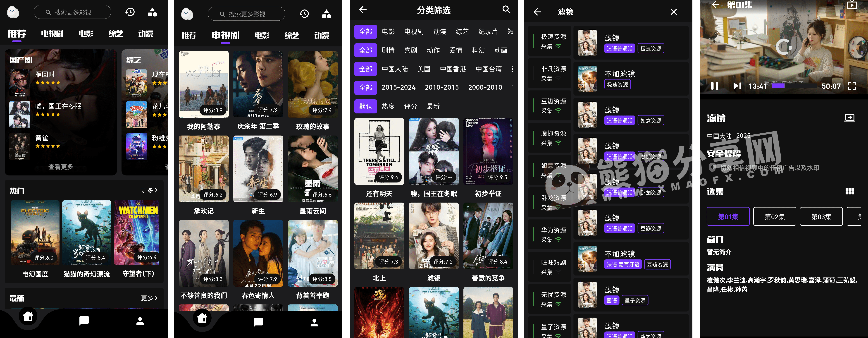Filter genre by 喜剧
This screenshot has height=338, width=868.
[410, 50]
